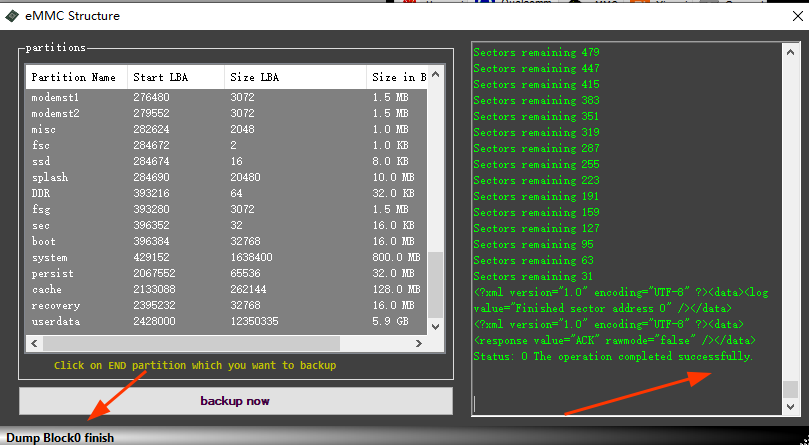Click partition list scroll down arrow
The image size is (809, 445).
pos(435,326)
